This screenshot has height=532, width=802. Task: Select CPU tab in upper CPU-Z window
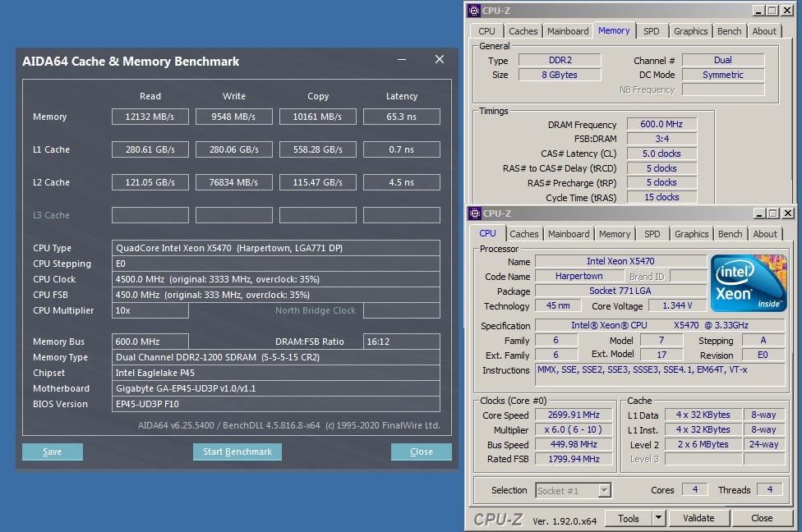tap(486, 31)
